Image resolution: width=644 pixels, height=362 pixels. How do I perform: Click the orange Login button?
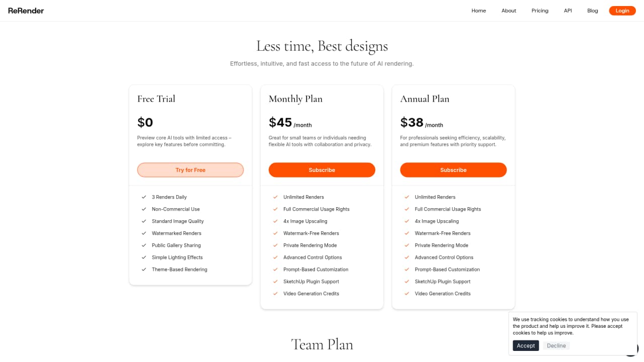tap(622, 11)
